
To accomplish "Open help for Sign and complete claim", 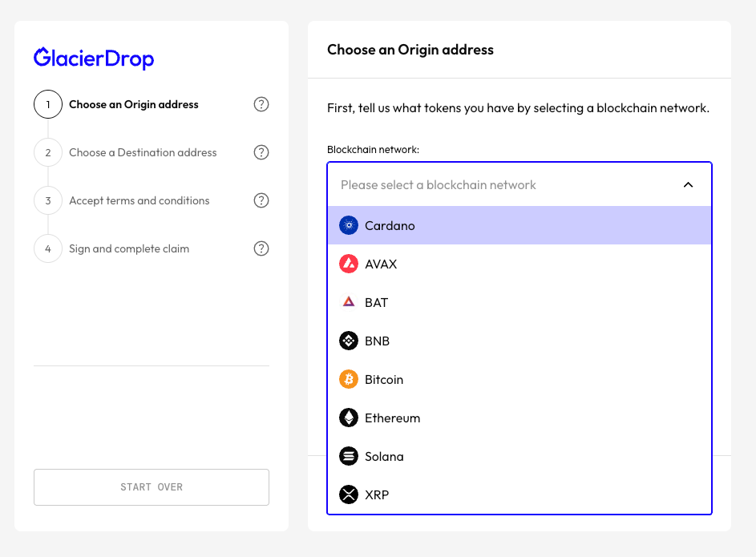I will pyautogui.click(x=261, y=248).
